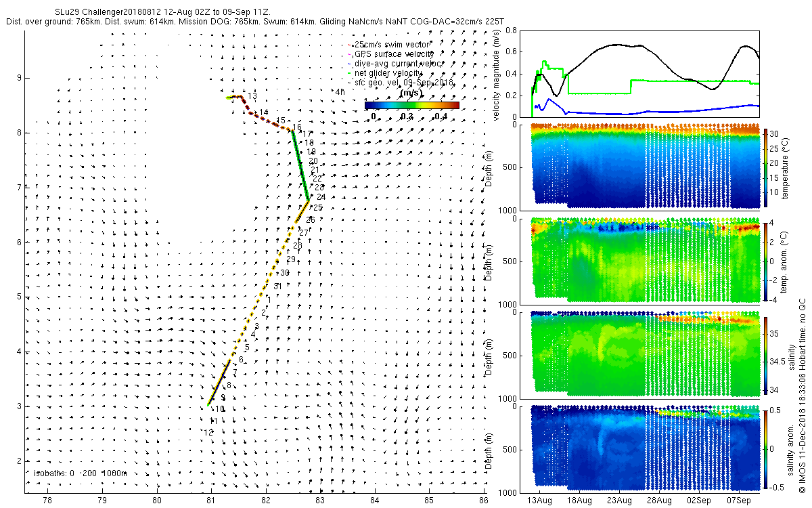Click the black track segment near day 8
Viewport: 812px width, 508px height.
(x=218, y=384)
